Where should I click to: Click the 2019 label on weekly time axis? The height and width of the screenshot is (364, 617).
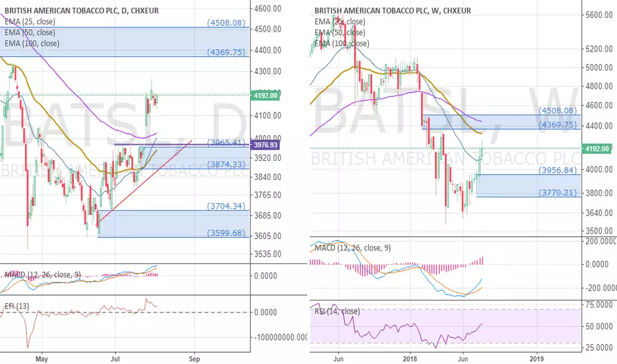pos(537,359)
